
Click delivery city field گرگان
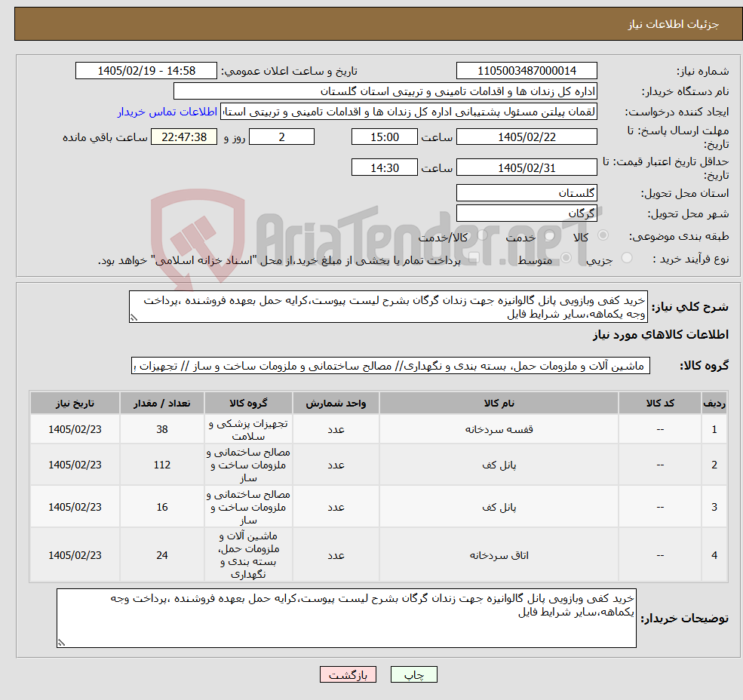pyautogui.click(x=527, y=213)
